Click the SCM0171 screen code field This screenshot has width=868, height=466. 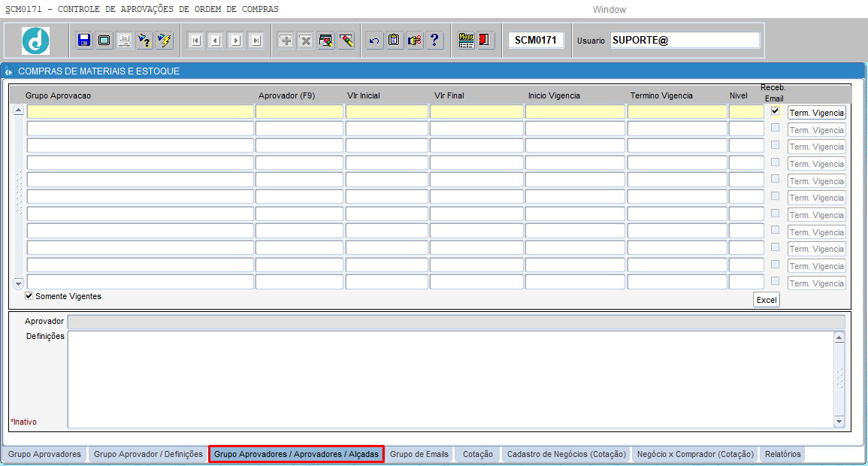pyautogui.click(x=535, y=41)
